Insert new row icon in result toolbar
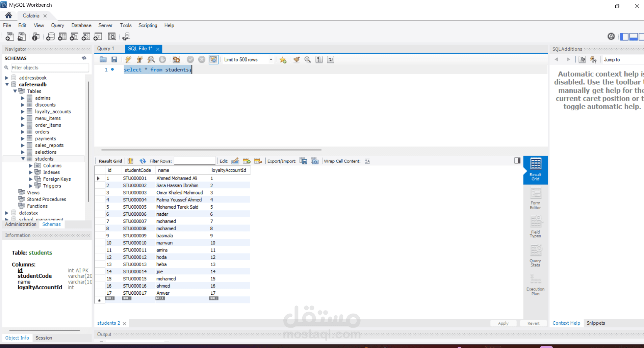 (247, 161)
